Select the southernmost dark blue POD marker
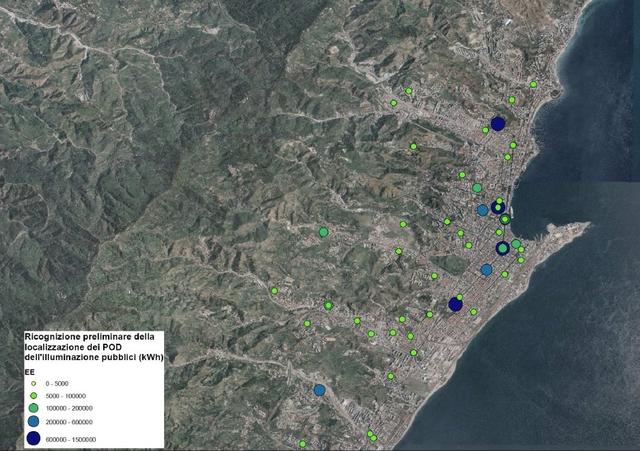Image resolution: width=640 pixels, height=451 pixels. (455, 304)
